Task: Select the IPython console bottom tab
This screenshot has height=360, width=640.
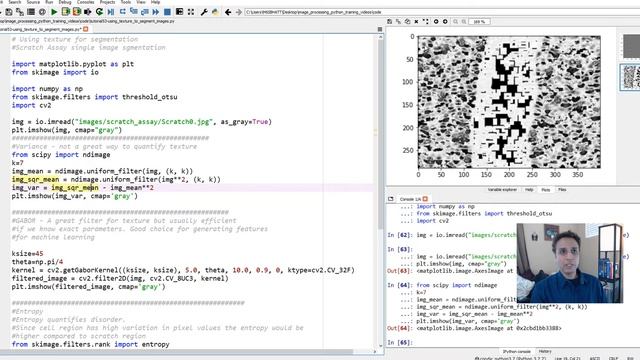Action: [516, 351]
